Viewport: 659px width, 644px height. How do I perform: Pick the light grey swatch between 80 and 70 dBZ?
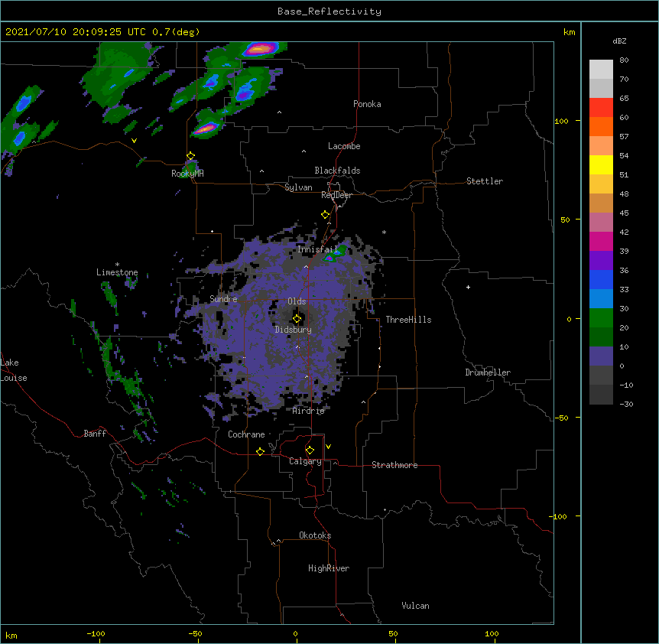point(601,69)
